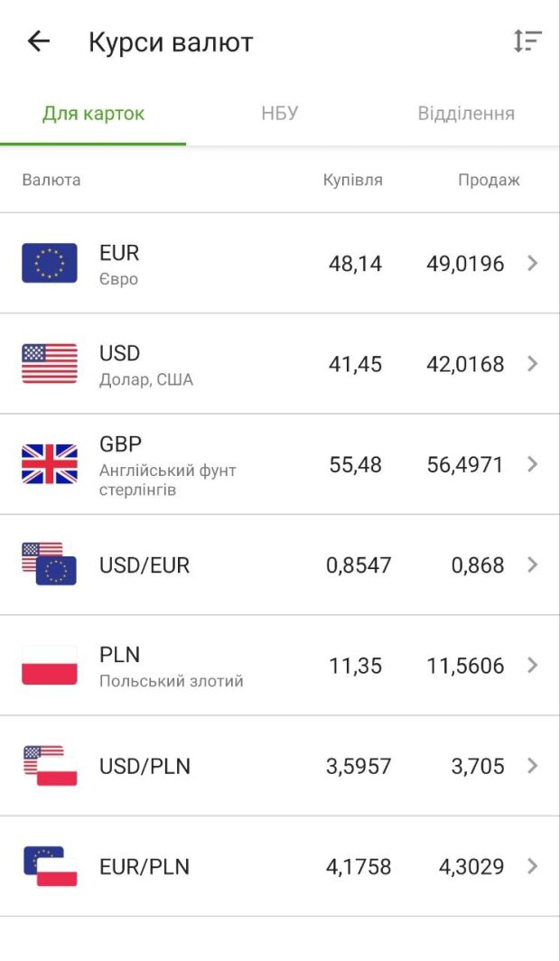Open the sort order icon

pyautogui.click(x=527, y=42)
